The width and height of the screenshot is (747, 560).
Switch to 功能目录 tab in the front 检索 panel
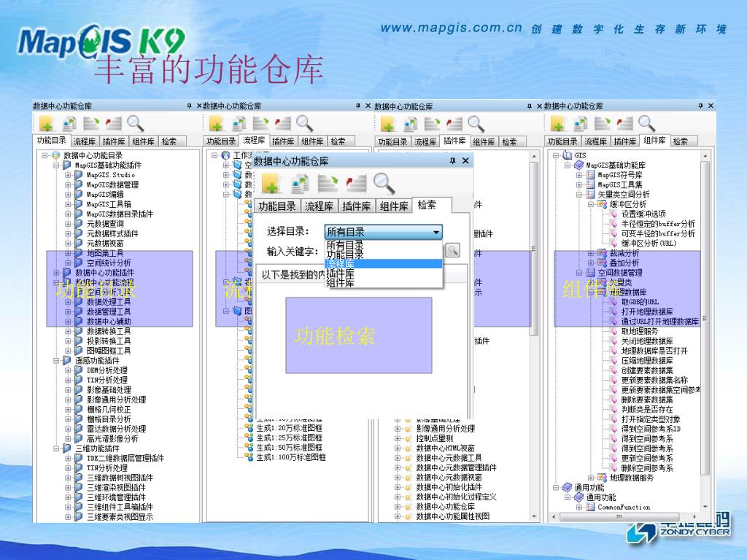(276, 206)
